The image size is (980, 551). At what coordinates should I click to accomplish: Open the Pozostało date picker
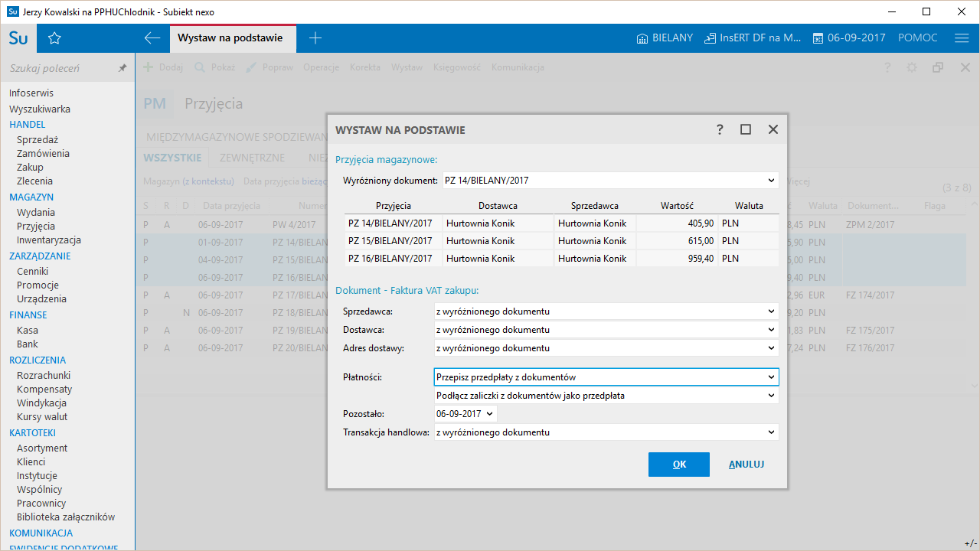[x=490, y=414]
